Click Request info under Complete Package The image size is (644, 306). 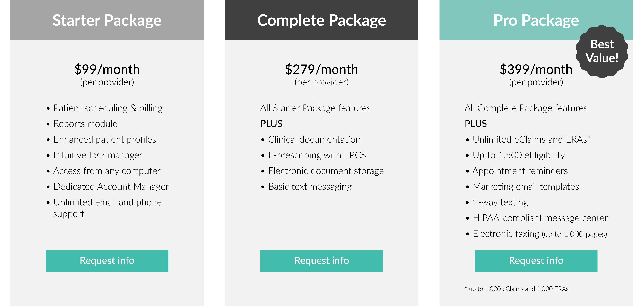pos(322,261)
